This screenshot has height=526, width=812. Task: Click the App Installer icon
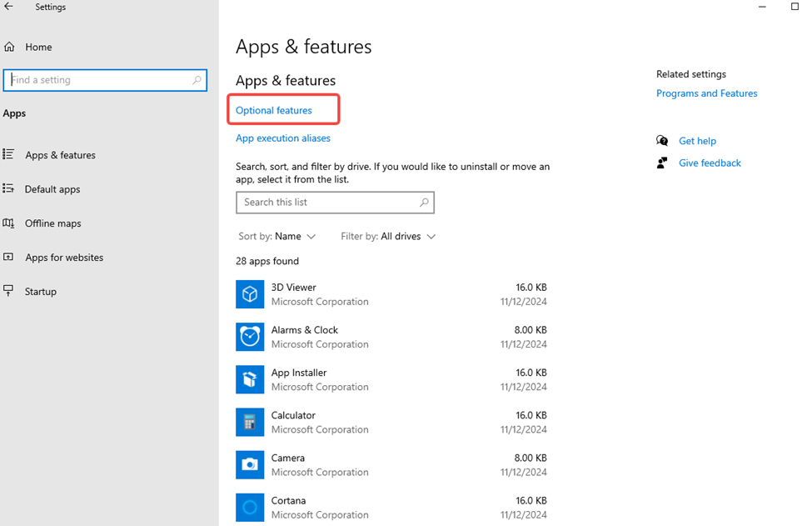pyautogui.click(x=250, y=379)
